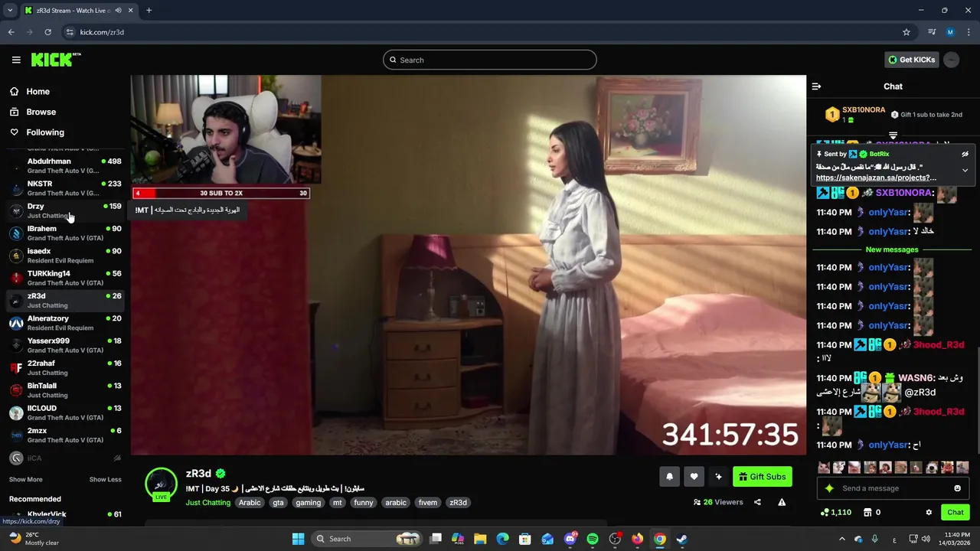Screen dimensions: 980x551
Task: Click the KICK logo
Action: tap(56, 60)
